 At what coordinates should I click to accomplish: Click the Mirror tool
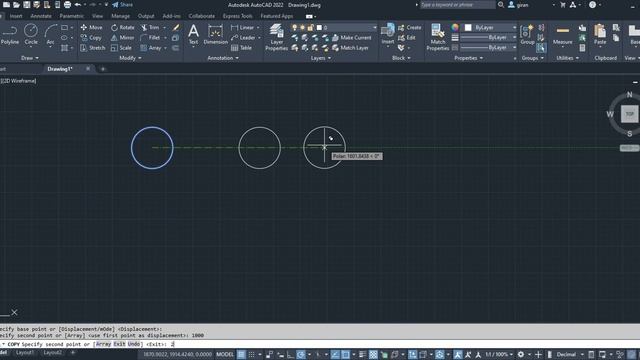coord(122,38)
